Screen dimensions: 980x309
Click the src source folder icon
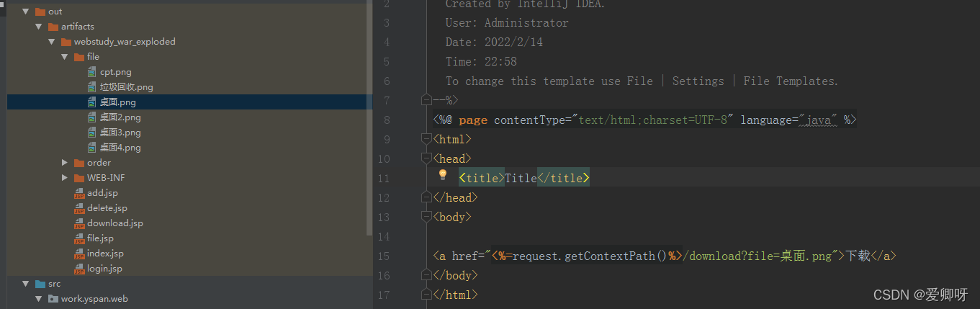tap(40, 284)
